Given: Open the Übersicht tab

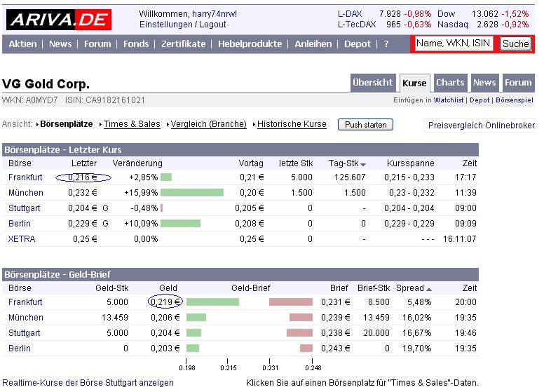Looking at the screenshot, I should [372, 83].
